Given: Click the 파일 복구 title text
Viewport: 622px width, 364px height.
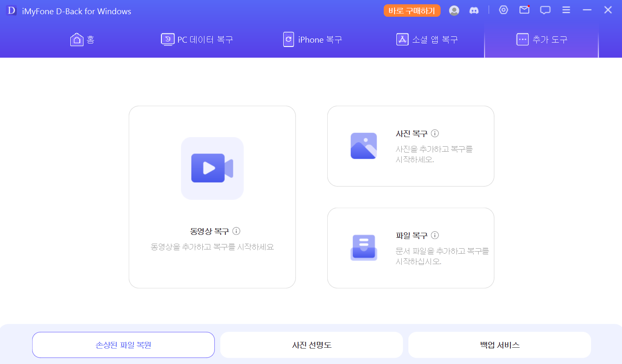Looking at the screenshot, I should [412, 236].
